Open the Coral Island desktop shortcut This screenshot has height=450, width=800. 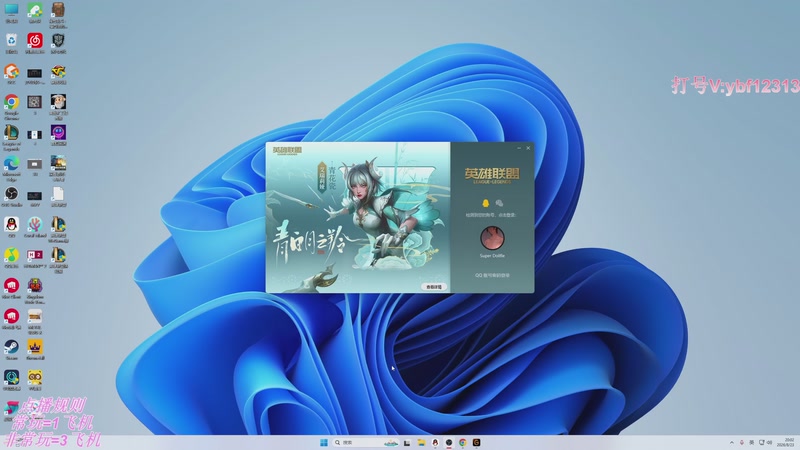point(35,227)
